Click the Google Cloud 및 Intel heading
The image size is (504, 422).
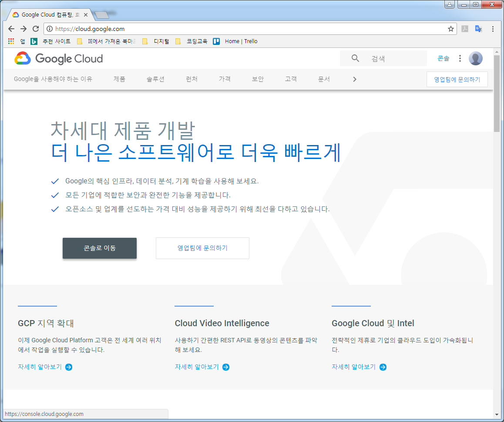(x=373, y=323)
